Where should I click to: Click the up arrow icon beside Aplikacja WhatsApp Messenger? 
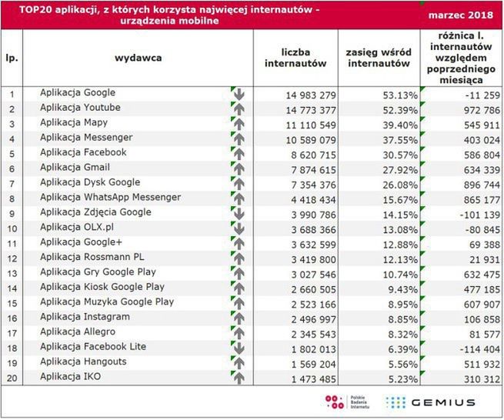(x=239, y=199)
